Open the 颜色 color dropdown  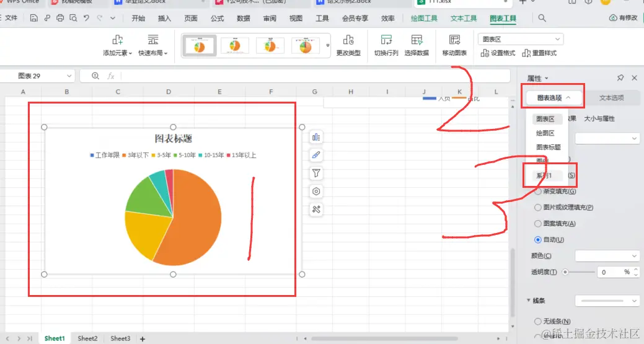click(x=607, y=256)
